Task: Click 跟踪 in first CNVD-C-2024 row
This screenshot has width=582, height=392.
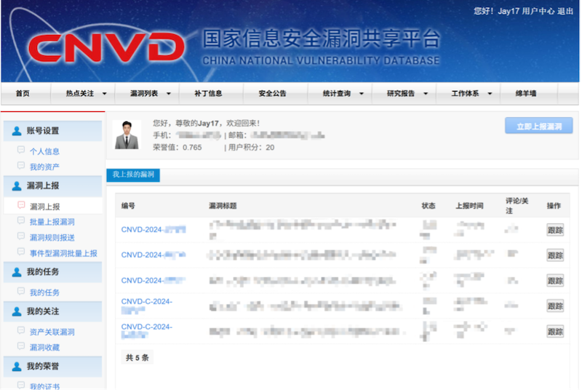Action: 555,306
